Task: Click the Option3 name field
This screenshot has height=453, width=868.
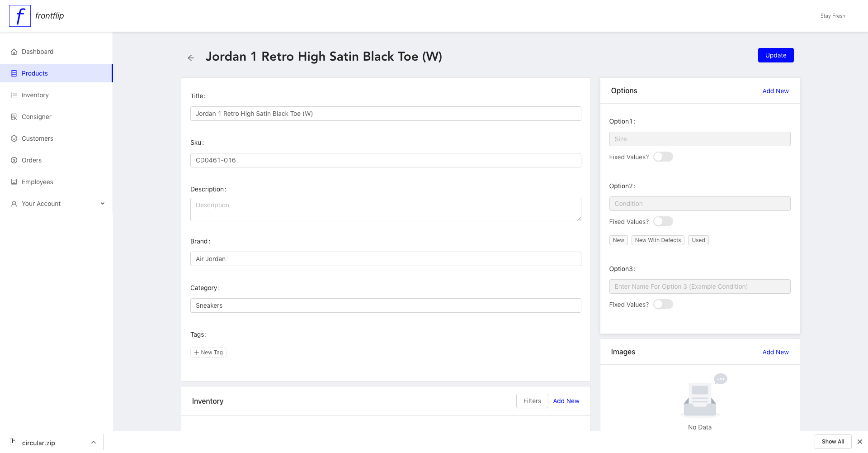Action: (700, 286)
